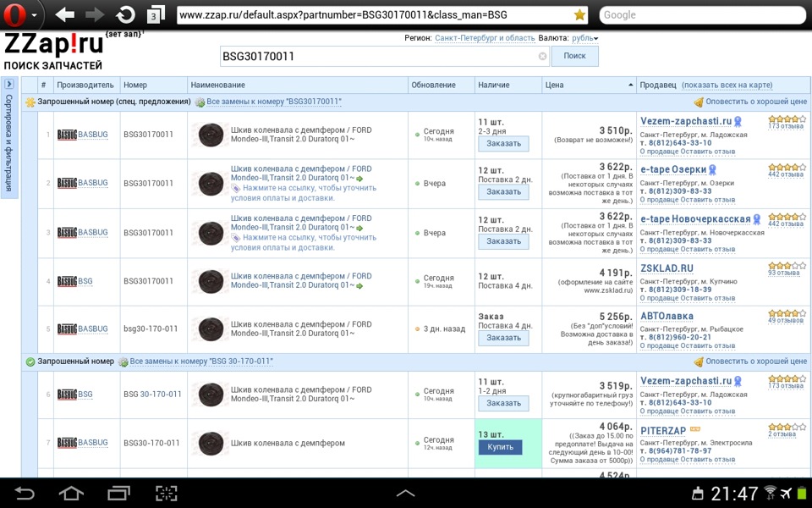812x508 pixels.
Task: Click the phone number 8(812)960-20-21
Action: click(680, 338)
